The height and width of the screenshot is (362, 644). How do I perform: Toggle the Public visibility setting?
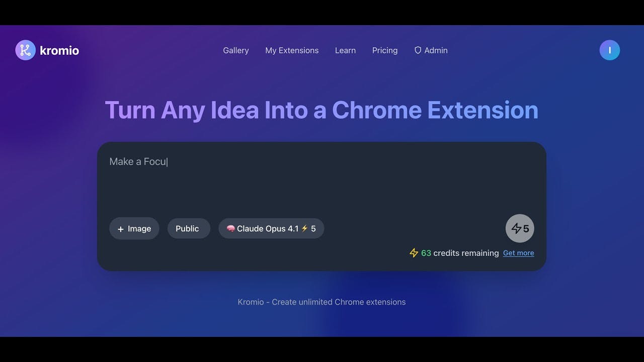tap(189, 229)
